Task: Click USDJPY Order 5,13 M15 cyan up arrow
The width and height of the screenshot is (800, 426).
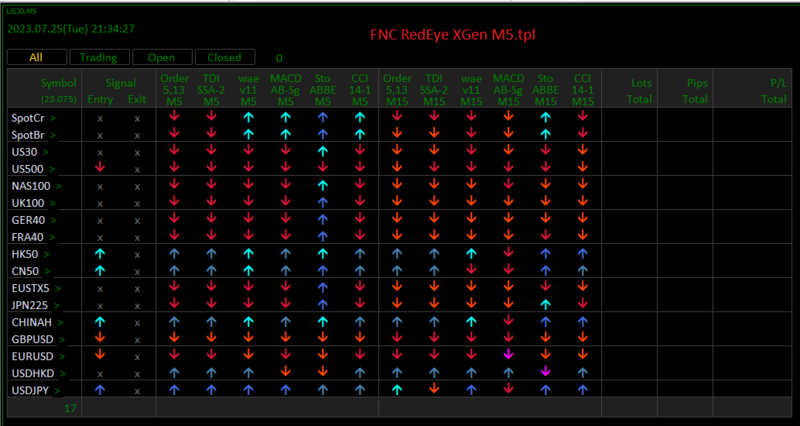Action: pyautogui.click(x=397, y=390)
